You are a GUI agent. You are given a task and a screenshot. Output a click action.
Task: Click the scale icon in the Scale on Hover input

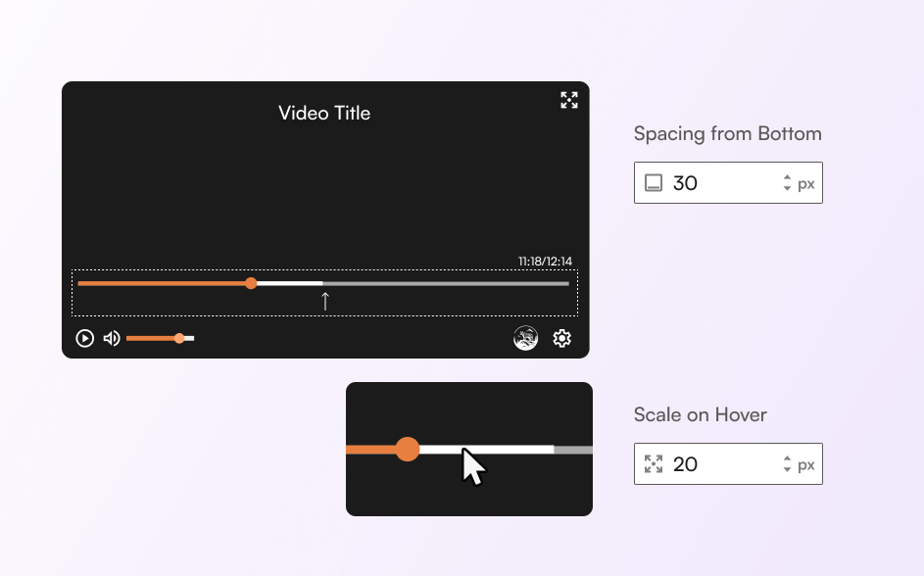point(654,464)
